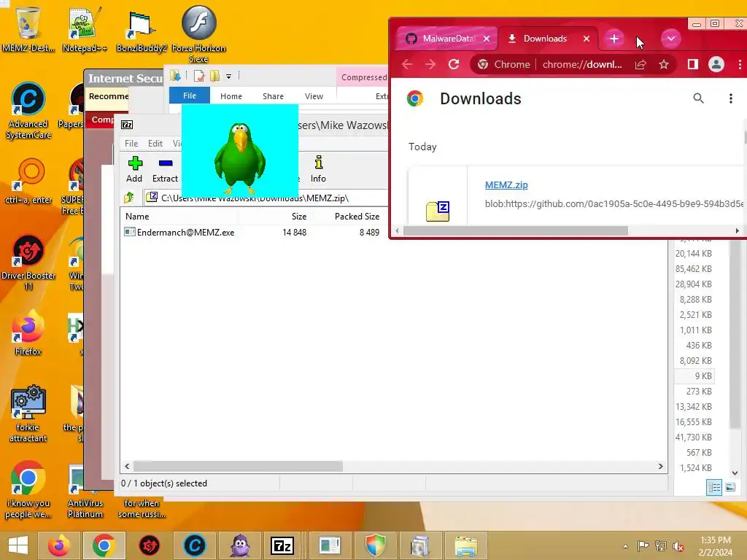Click right arrow of 7-Zip horizontal scrollbar
Image resolution: width=747 pixels, height=560 pixels.
click(660, 466)
